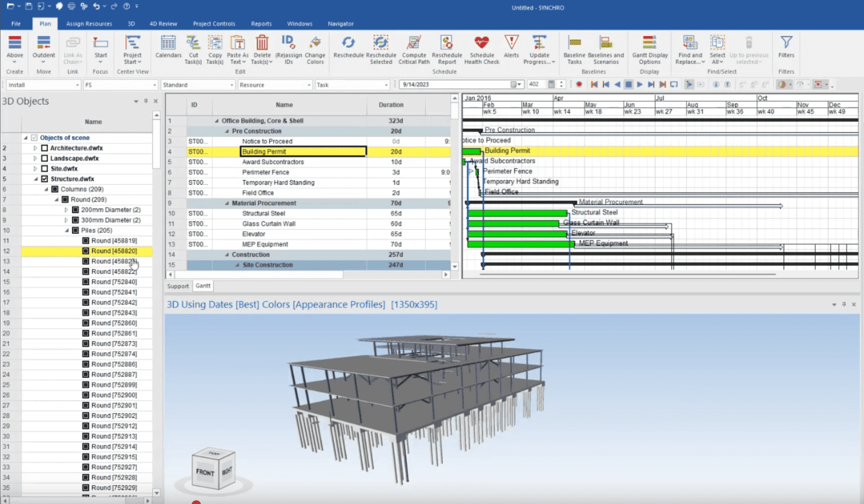
Task: Click the FRONT face of view cube
Action: click(x=205, y=472)
